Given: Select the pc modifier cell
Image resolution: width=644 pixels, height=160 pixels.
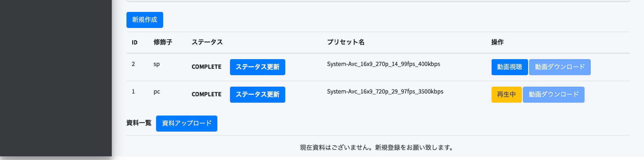Looking at the screenshot, I should 157,92.
